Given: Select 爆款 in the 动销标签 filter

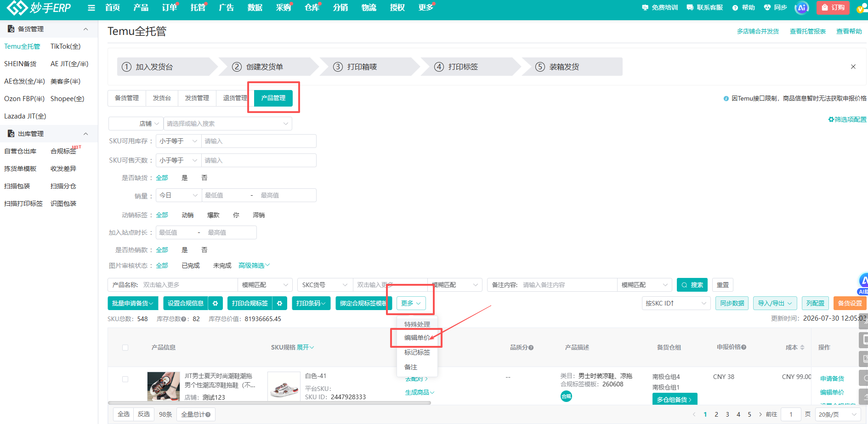Looking at the screenshot, I should pos(213,215).
